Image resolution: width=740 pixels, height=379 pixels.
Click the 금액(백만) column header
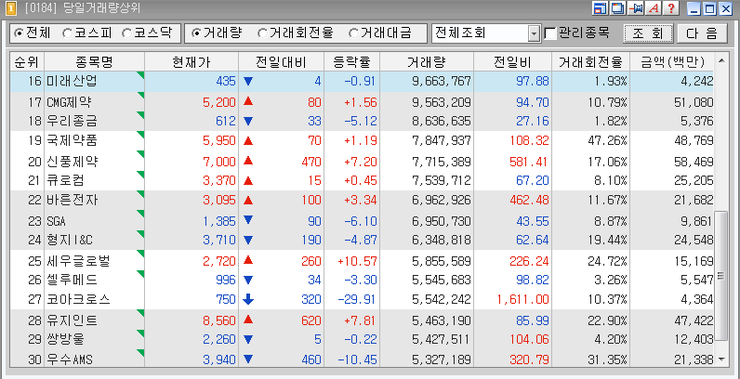tap(673, 61)
